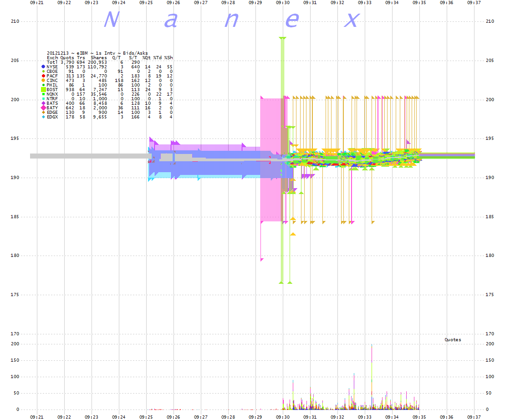Click the 'Shares' column header
The height and width of the screenshot is (420, 505).
[x=98, y=58]
